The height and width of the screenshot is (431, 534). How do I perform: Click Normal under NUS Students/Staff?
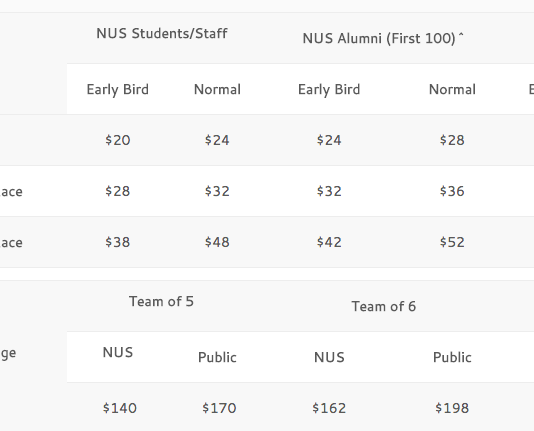click(x=217, y=90)
